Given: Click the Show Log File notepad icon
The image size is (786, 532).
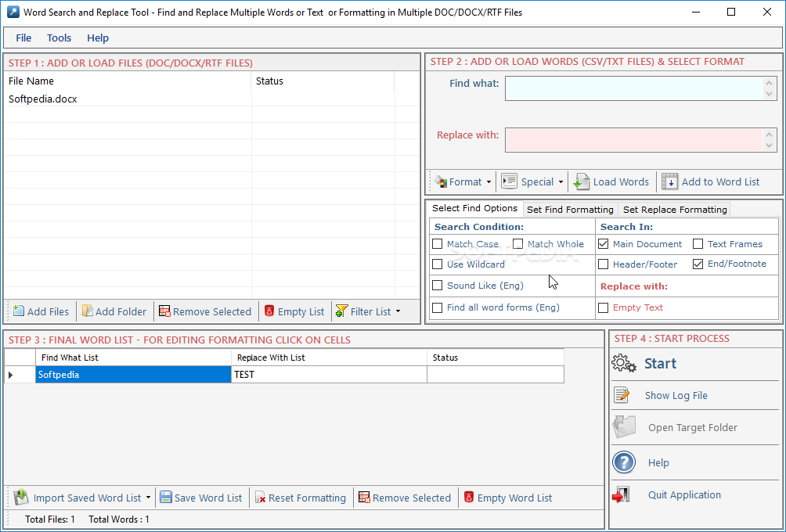Looking at the screenshot, I should tap(622, 395).
